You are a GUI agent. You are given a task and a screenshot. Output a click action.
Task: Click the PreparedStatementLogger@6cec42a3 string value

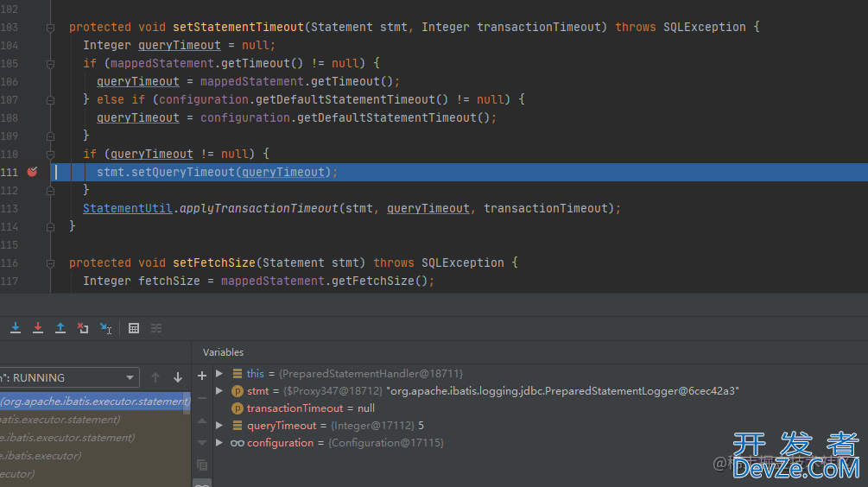click(562, 391)
